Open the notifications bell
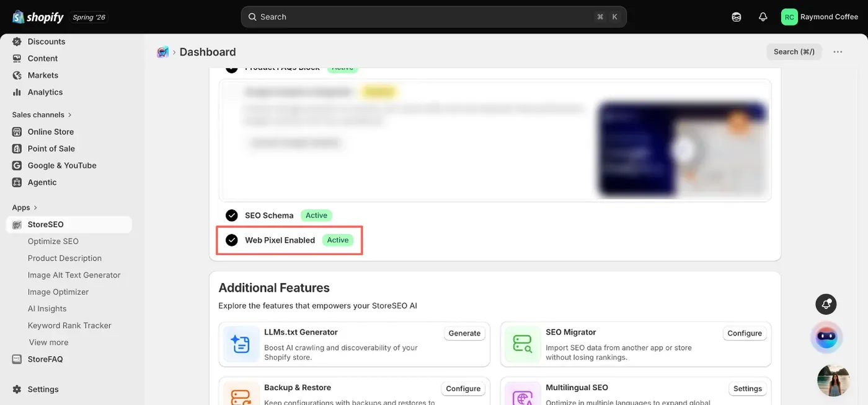Viewport: 868px width, 405px height. click(x=763, y=17)
